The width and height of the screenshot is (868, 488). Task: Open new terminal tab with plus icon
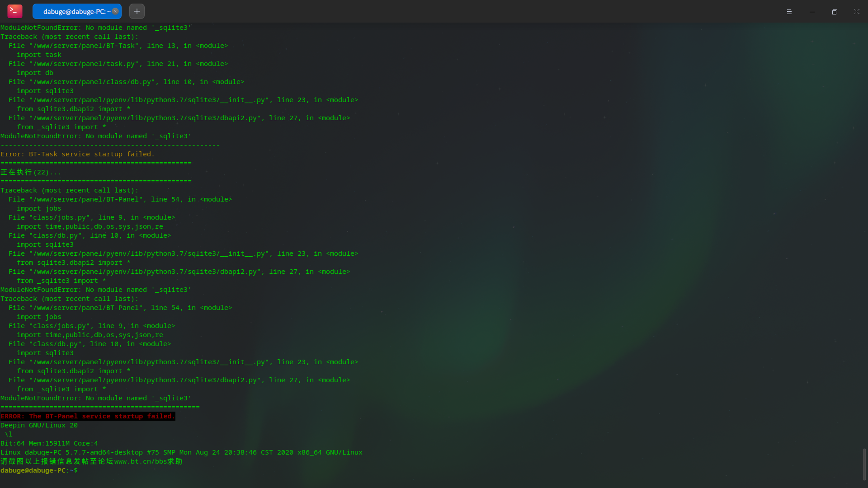pos(136,11)
